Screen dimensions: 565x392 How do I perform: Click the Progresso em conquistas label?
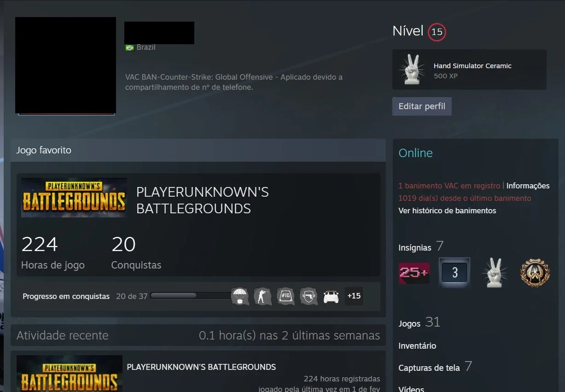[66, 296]
